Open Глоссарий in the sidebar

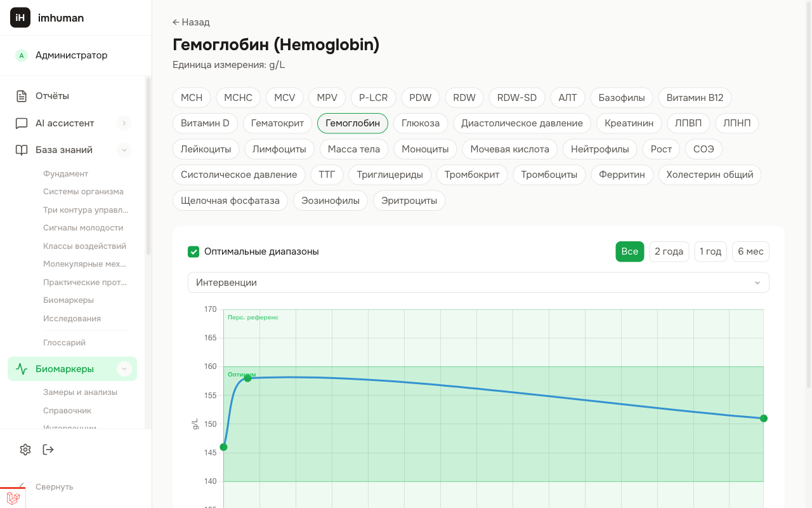click(63, 342)
